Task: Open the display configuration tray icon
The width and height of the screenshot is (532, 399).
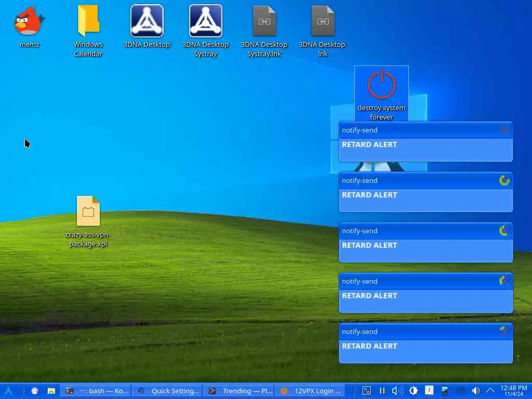Action: tap(445, 391)
